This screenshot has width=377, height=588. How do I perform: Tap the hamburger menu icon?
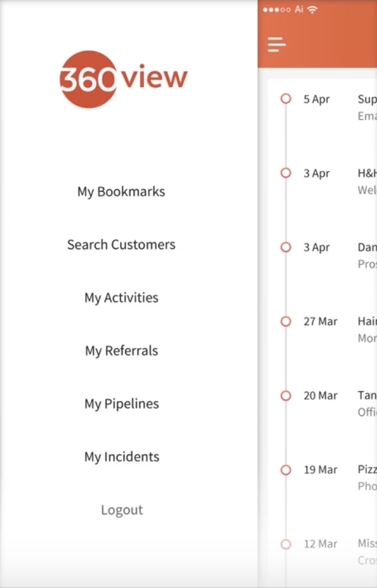[x=277, y=45]
